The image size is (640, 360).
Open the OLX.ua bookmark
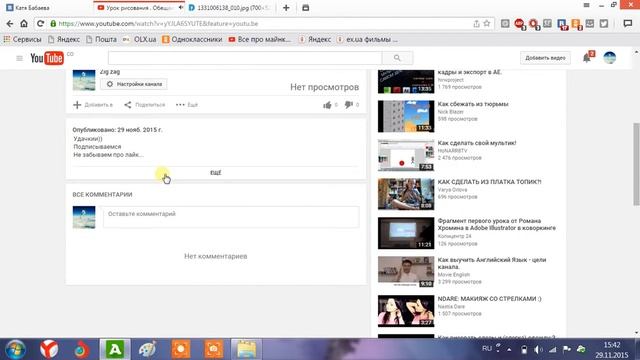140,40
